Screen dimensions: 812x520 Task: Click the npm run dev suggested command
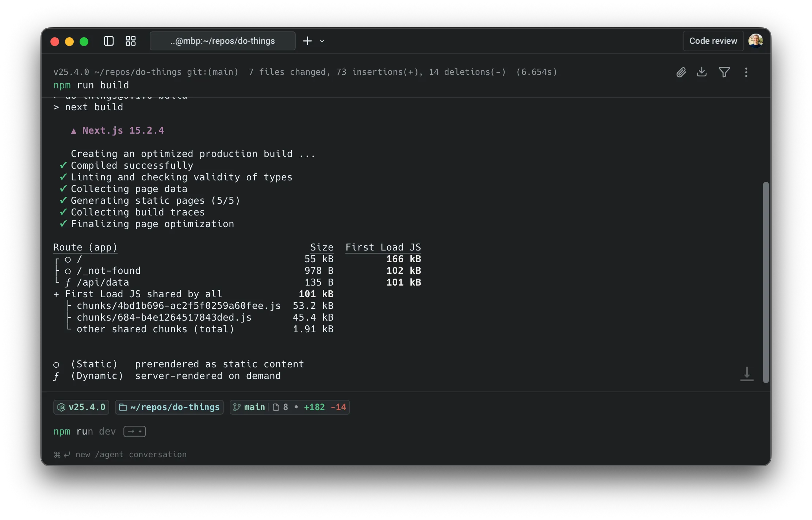point(84,431)
